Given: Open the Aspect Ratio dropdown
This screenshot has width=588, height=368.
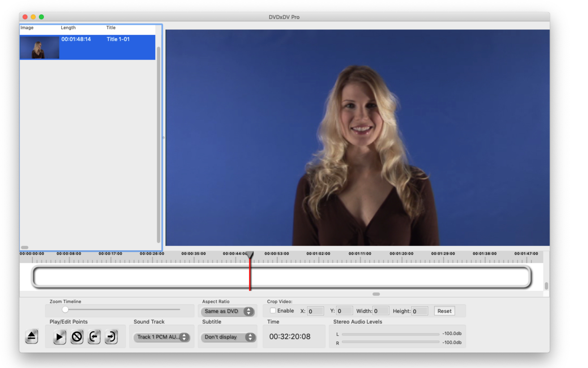Looking at the screenshot, I should (227, 312).
